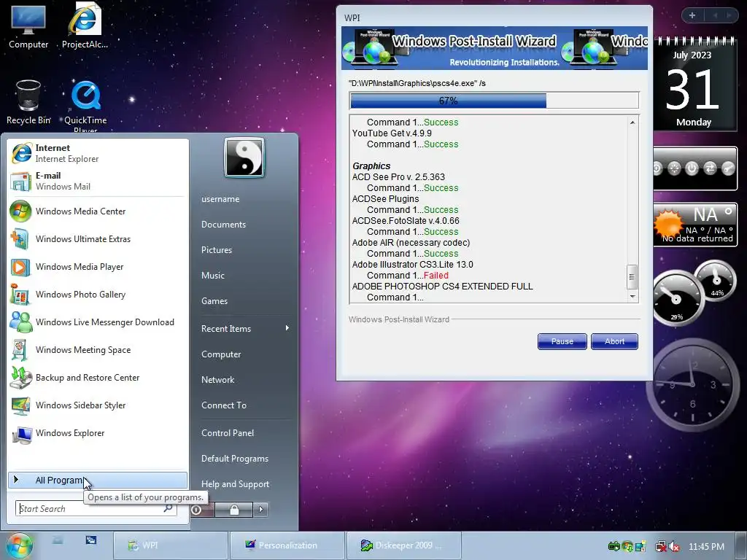The image size is (747, 560).
Task: Launch Windows Media Center
Action: 98,211
